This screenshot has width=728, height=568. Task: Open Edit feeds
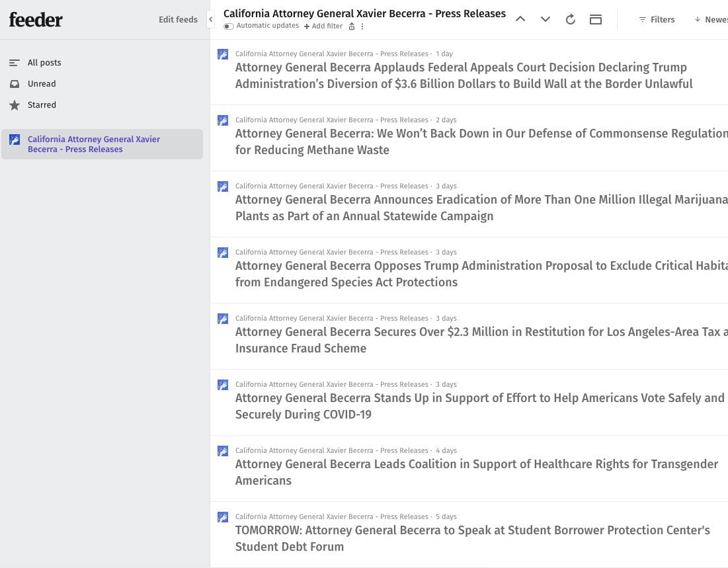coord(178,19)
